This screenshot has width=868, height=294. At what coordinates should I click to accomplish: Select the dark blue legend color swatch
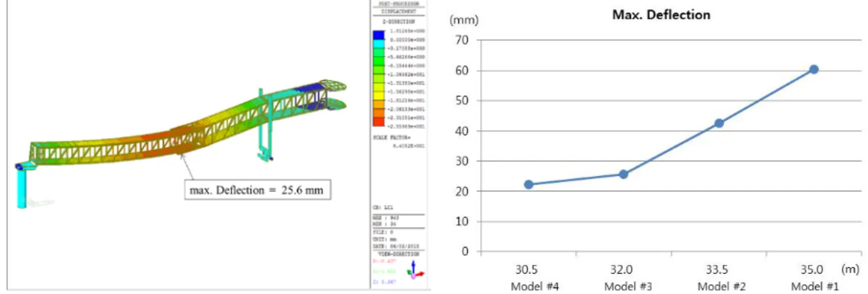coord(378,35)
